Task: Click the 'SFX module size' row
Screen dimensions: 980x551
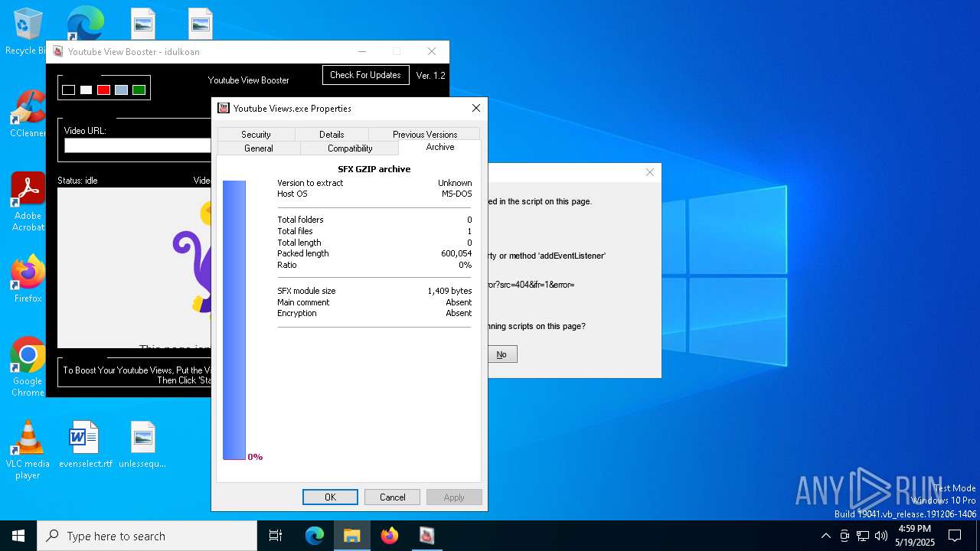Action: pyautogui.click(x=374, y=291)
